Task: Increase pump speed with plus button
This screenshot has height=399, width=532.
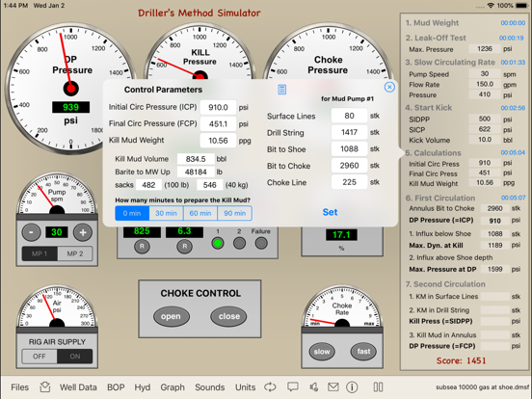Action: pyautogui.click(x=83, y=232)
